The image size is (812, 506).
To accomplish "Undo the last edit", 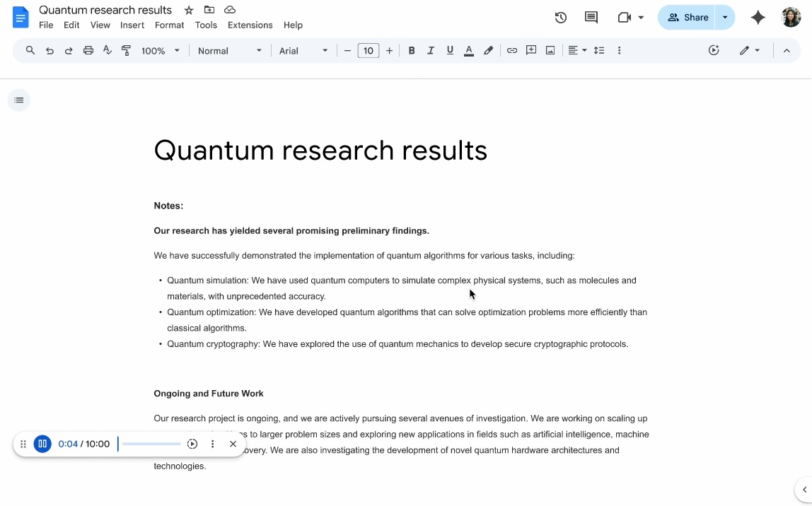I will 49,50.
